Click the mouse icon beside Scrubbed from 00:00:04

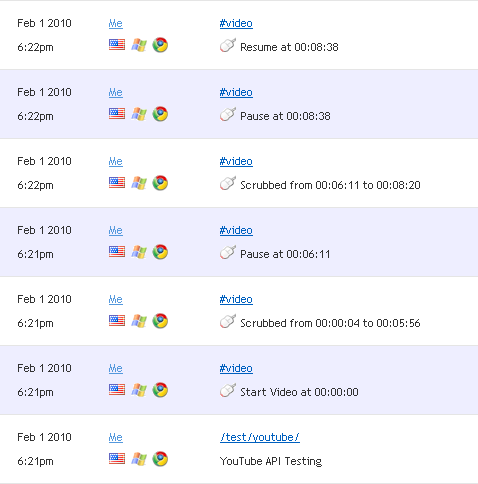(228, 321)
